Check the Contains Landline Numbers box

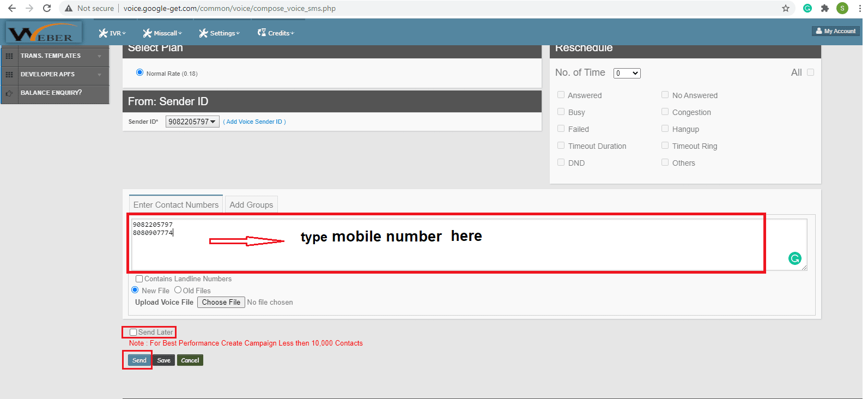pos(139,279)
